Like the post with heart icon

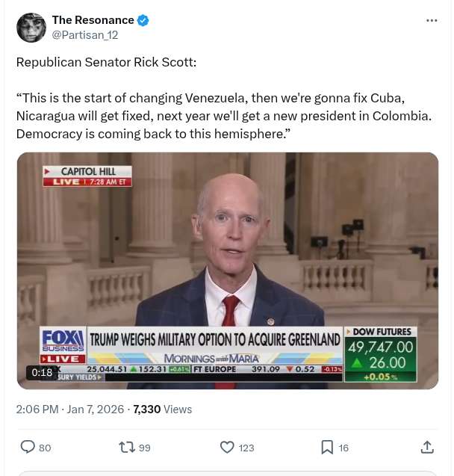tap(227, 448)
